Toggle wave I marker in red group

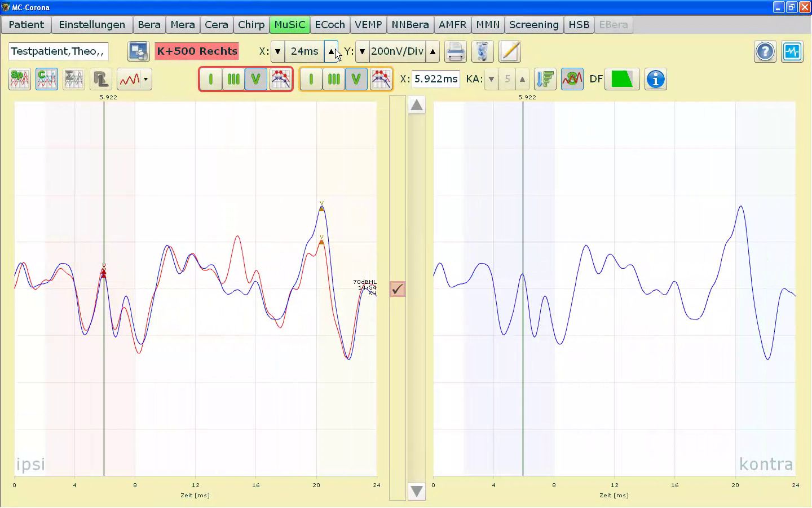pyautogui.click(x=211, y=79)
